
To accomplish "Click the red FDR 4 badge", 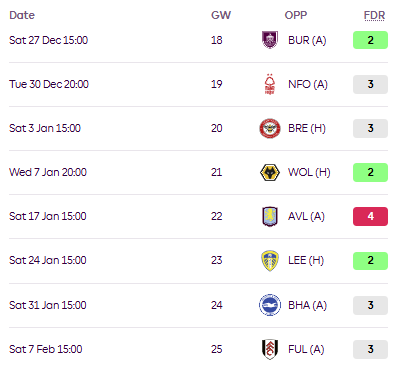I will click(370, 216).
